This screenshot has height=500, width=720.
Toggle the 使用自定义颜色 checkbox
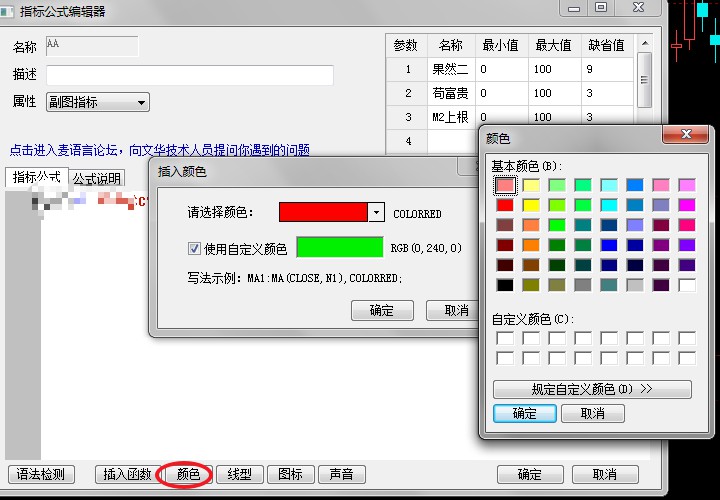click(195, 248)
